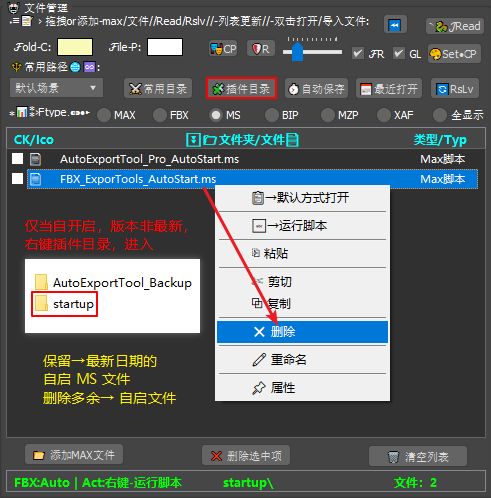Check the box for FBX_ExporTools_AutoStart.ms

click(x=17, y=179)
